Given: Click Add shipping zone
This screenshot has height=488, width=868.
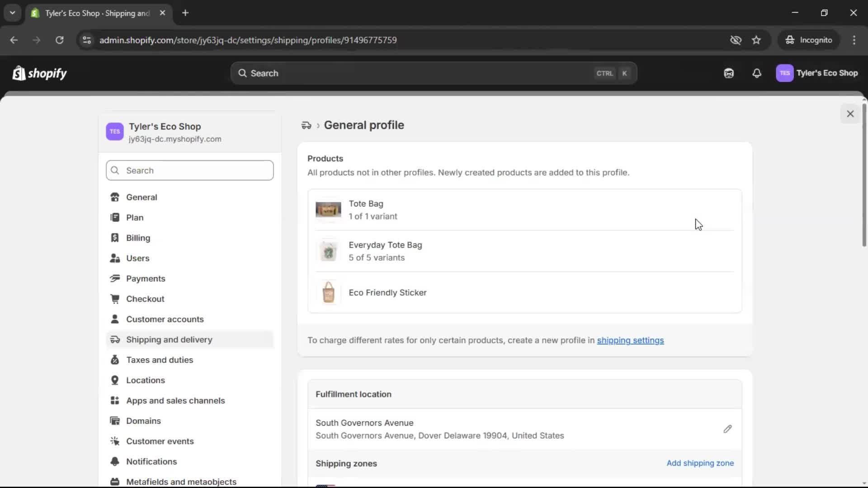Looking at the screenshot, I should [x=700, y=463].
